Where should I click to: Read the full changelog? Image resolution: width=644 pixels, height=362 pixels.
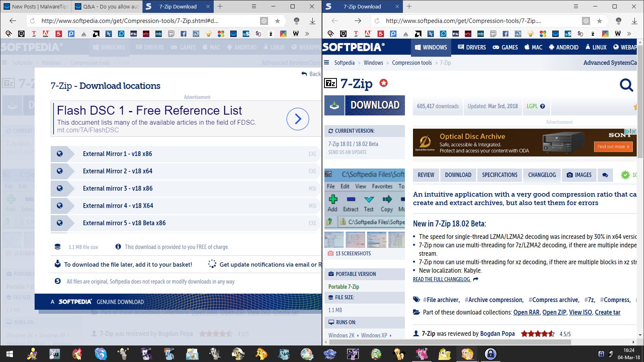[x=446, y=279]
